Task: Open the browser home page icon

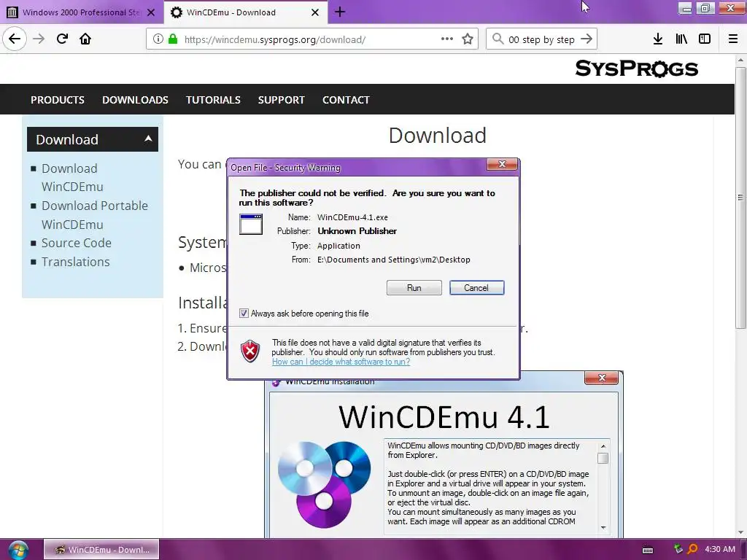Action: (85, 39)
